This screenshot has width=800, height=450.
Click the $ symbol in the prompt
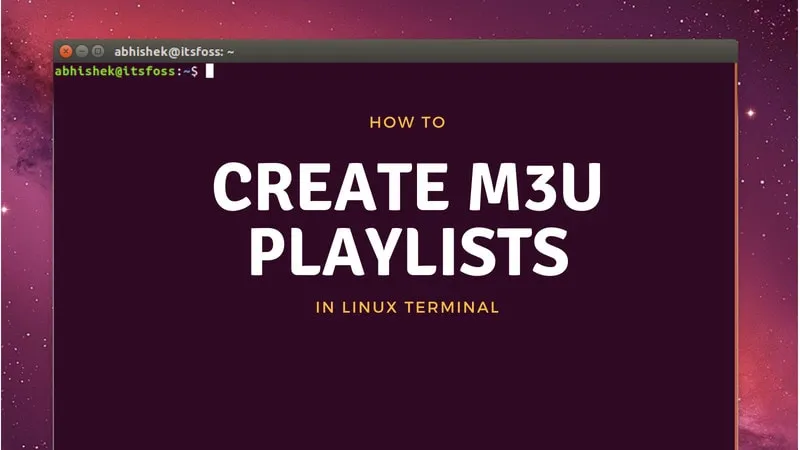click(x=195, y=71)
